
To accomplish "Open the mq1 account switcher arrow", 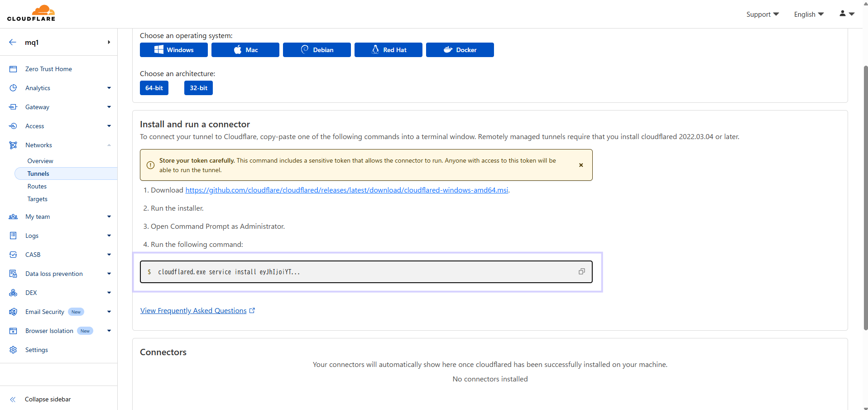I will click(109, 42).
